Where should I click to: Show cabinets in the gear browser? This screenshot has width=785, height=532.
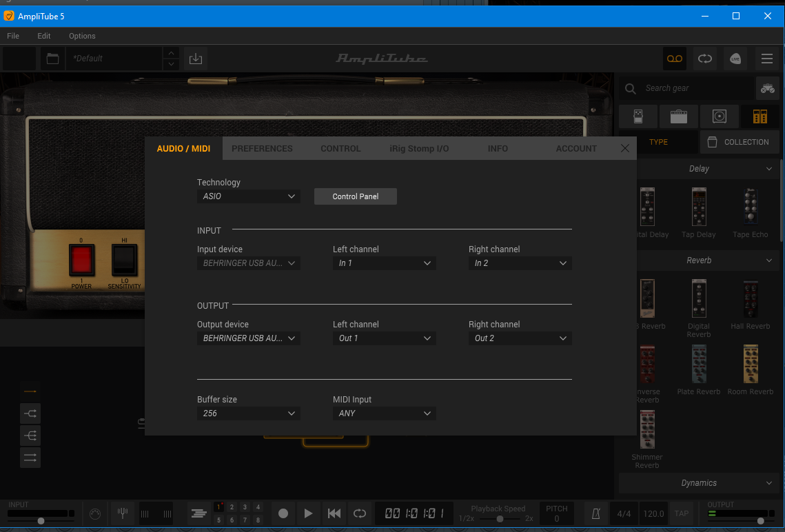pos(720,116)
